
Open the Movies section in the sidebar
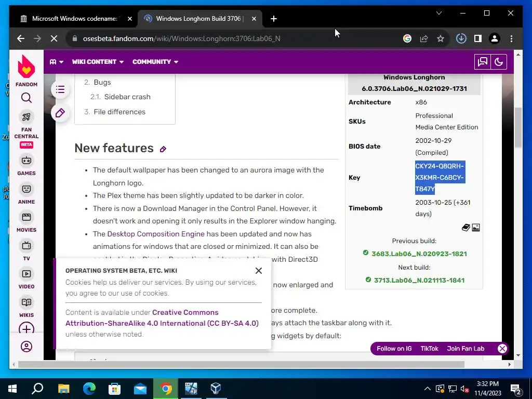[x=26, y=222]
